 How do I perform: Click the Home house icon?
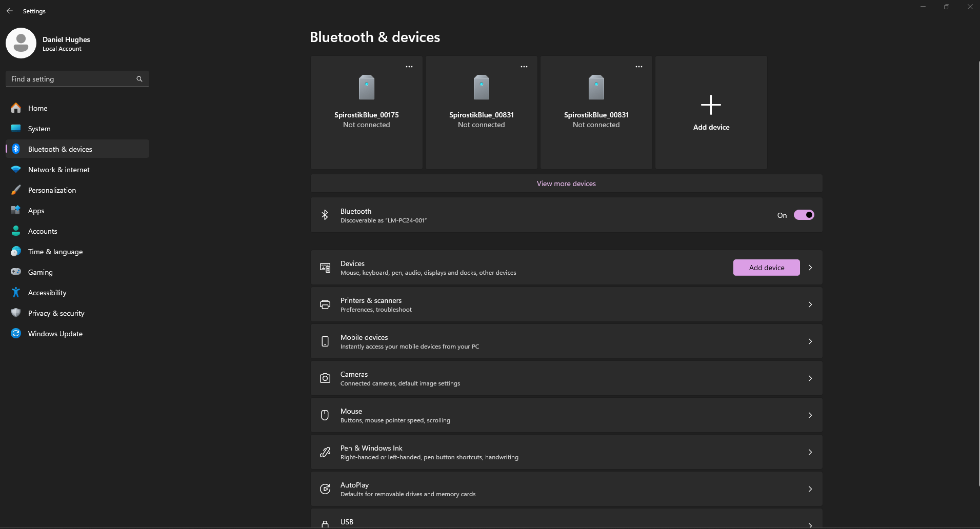tap(16, 108)
